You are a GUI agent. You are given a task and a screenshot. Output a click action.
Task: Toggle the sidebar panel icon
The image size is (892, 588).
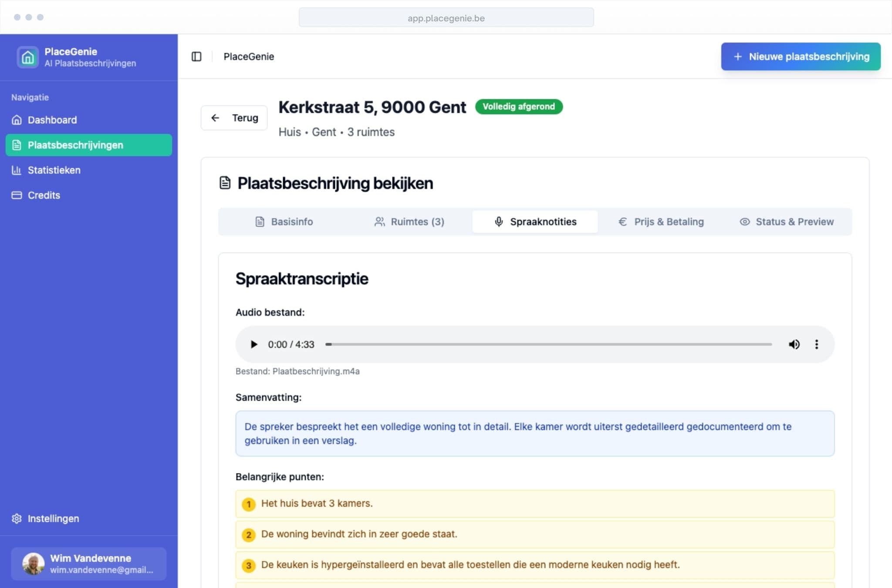tap(196, 57)
